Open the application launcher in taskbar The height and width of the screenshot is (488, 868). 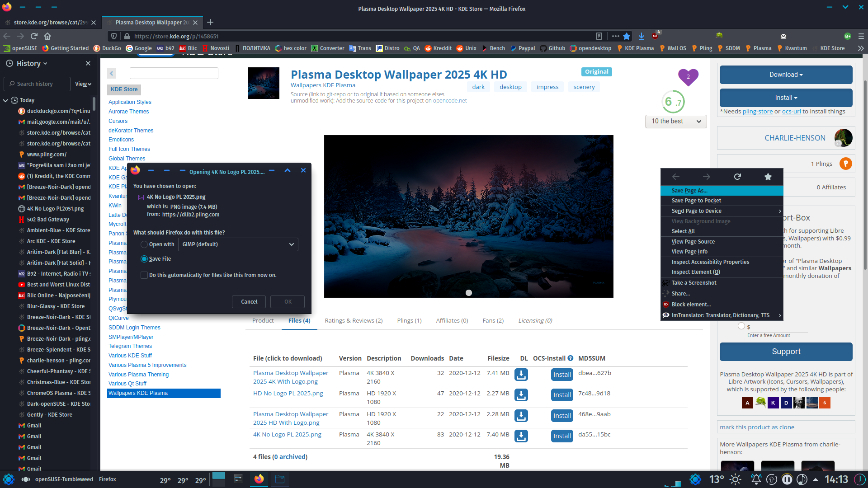point(9,479)
